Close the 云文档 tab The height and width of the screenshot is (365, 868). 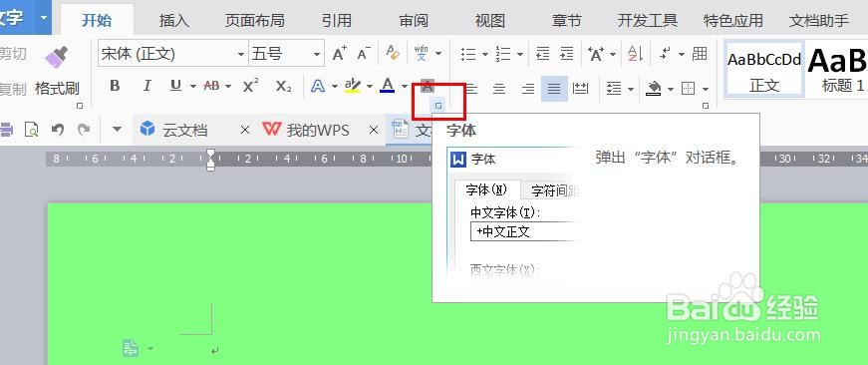pyautogui.click(x=245, y=131)
